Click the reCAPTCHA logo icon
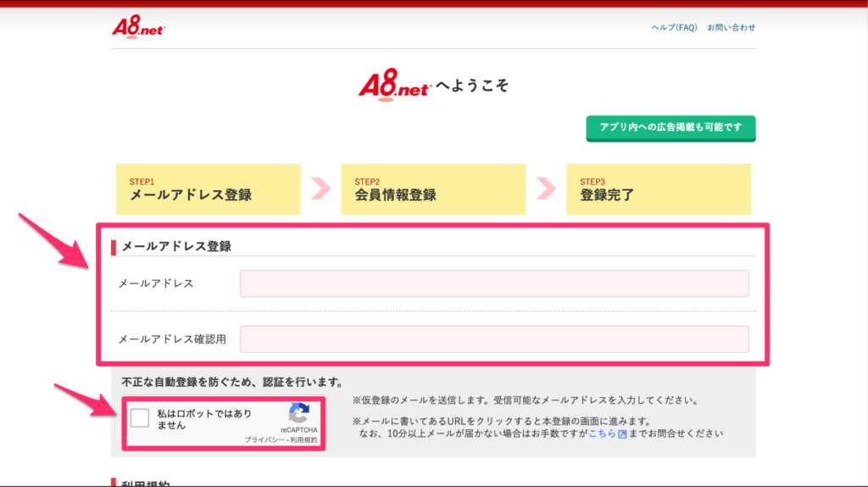868x487 pixels. (x=298, y=414)
